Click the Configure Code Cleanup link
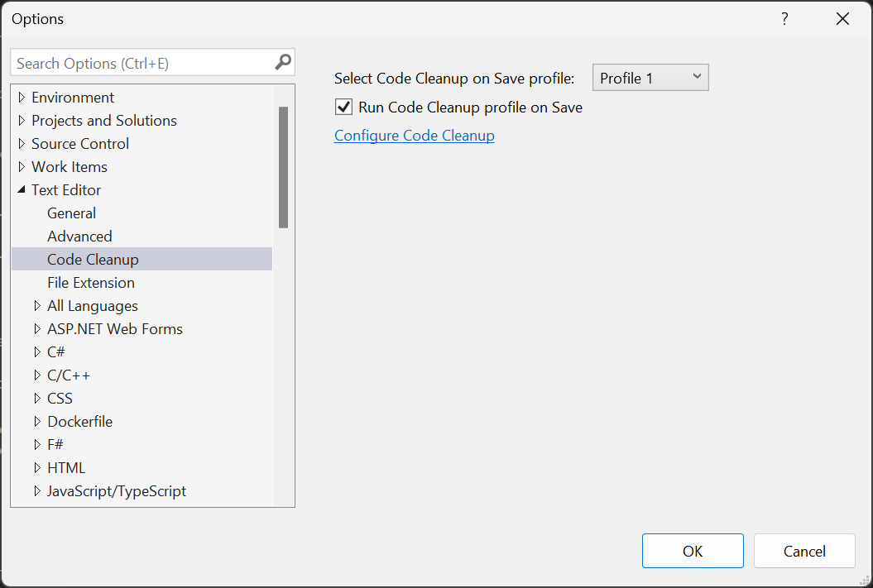 [x=414, y=136]
